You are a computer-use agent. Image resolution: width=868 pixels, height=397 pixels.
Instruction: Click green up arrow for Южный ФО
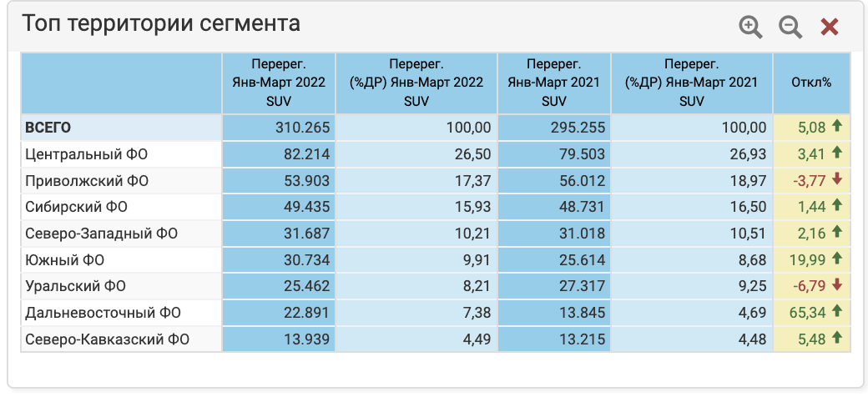[837, 259]
